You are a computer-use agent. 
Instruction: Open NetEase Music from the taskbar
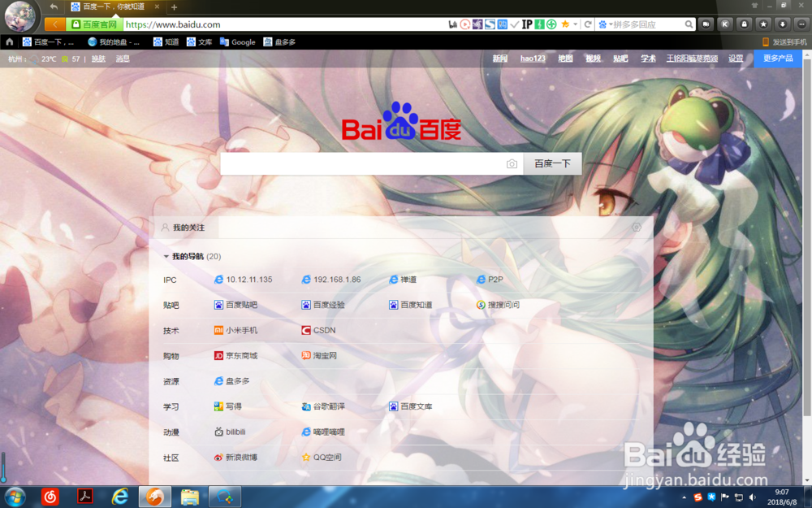tap(50, 497)
